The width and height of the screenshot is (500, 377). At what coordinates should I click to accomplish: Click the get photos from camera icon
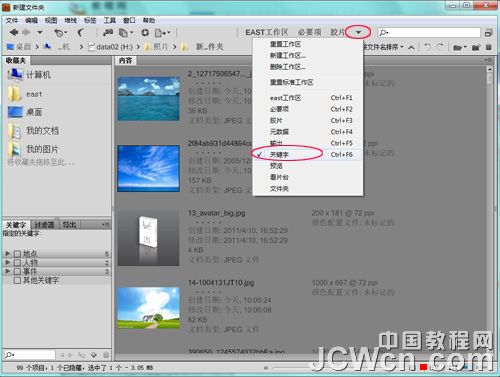pyautogui.click(x=108, y=32)
